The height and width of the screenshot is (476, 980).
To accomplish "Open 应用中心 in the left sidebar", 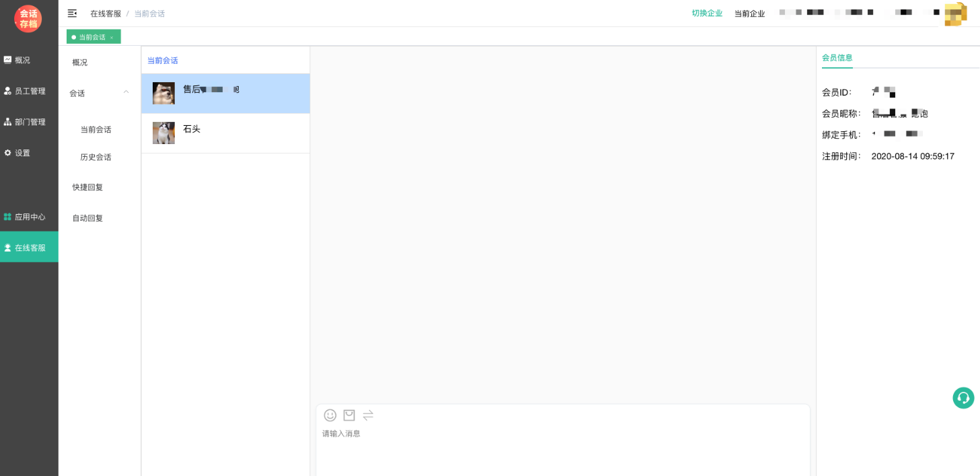I will pos(30,217).
